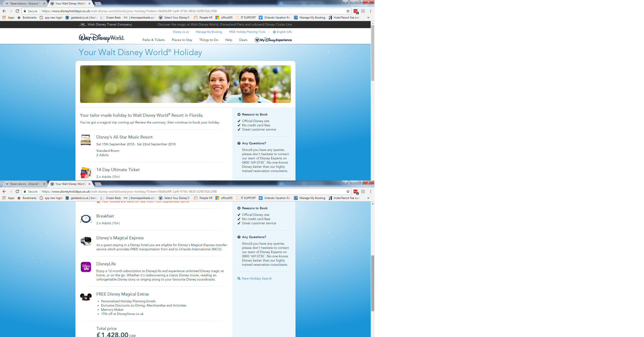
Task: Open FREE Holiday Planning Tools link
Action: tap(247, 32)
